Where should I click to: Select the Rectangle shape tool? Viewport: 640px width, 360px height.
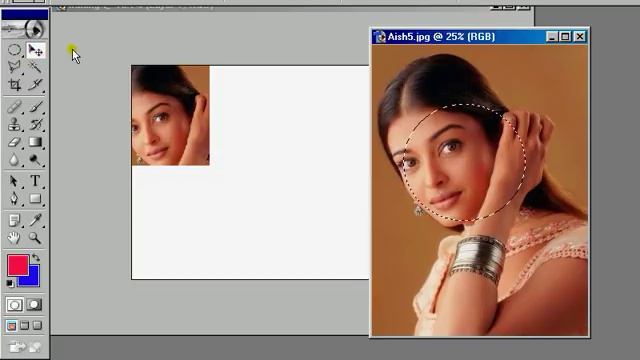pos(36,199)
